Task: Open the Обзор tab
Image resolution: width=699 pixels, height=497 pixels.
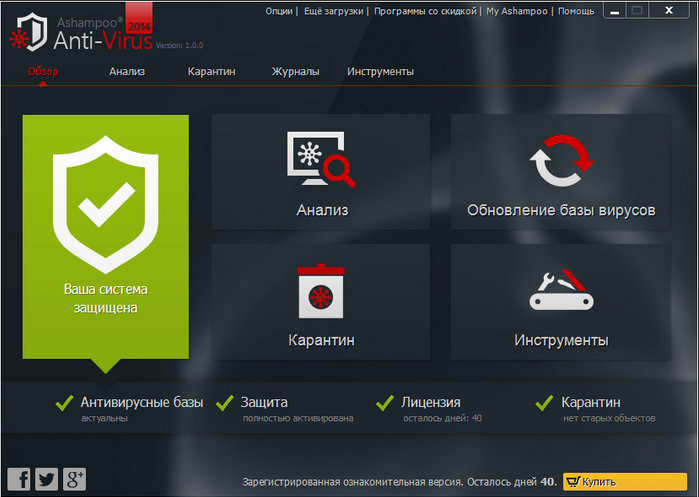Action: point(43,72)
